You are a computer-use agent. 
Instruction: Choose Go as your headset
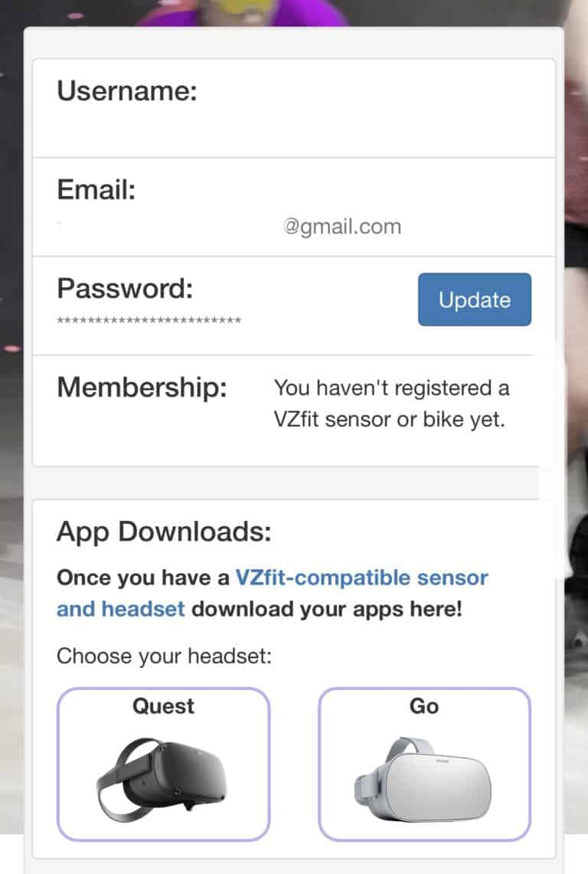click(424, 762)
